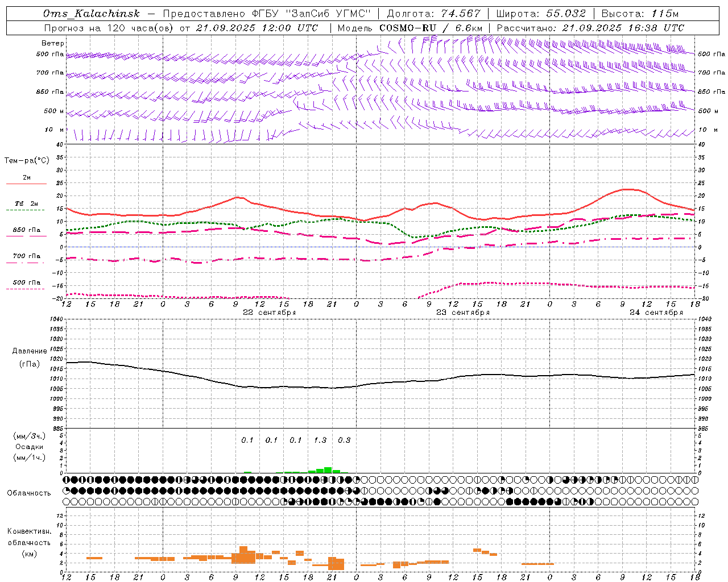
Task: Click the (мм/3ч.) precipitation unit label
Action: coord(30,436)
